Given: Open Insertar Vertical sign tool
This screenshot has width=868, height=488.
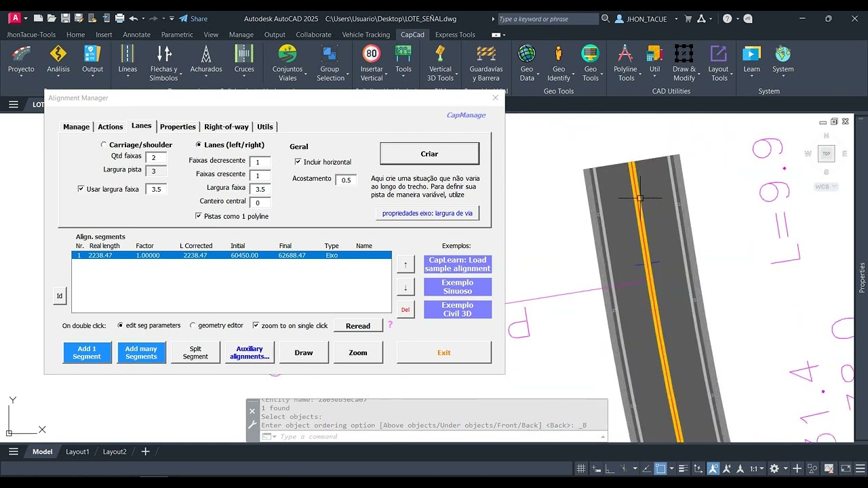Looking at the screenshot, I should coord(372,63).
